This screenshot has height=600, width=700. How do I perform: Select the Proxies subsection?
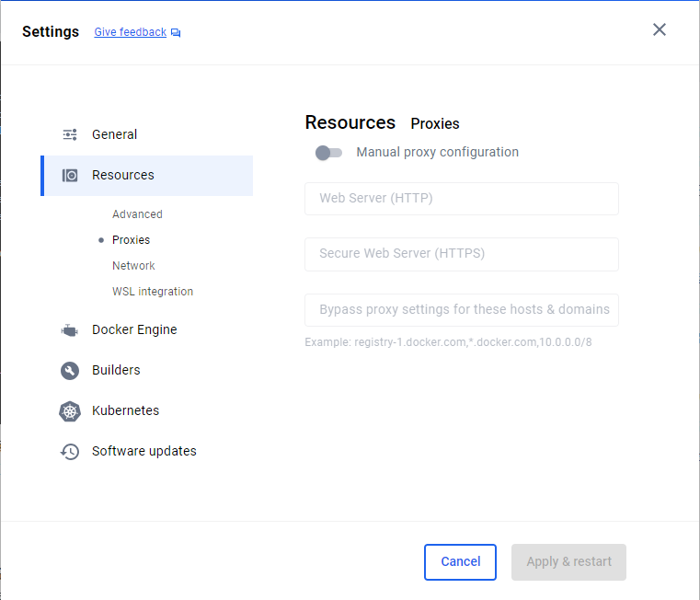131,240
